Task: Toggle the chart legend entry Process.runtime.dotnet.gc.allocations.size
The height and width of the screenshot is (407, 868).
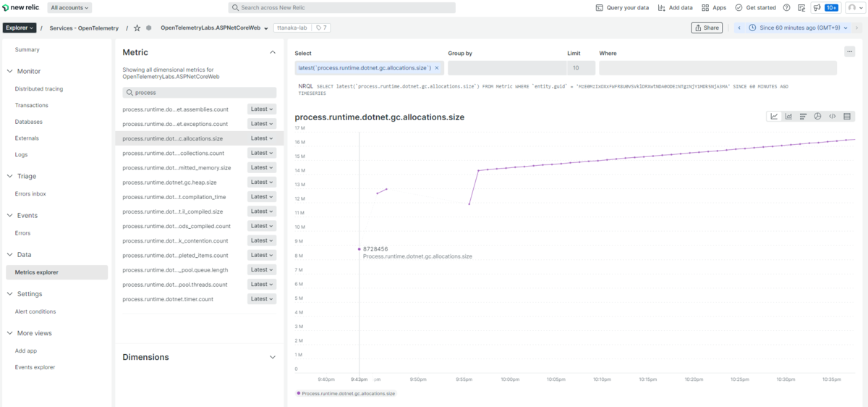Action: (x=346, y=393)
